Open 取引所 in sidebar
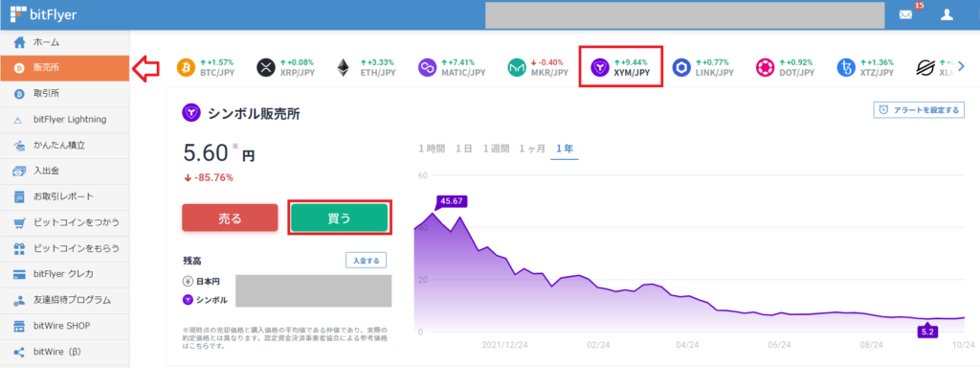 65,94
